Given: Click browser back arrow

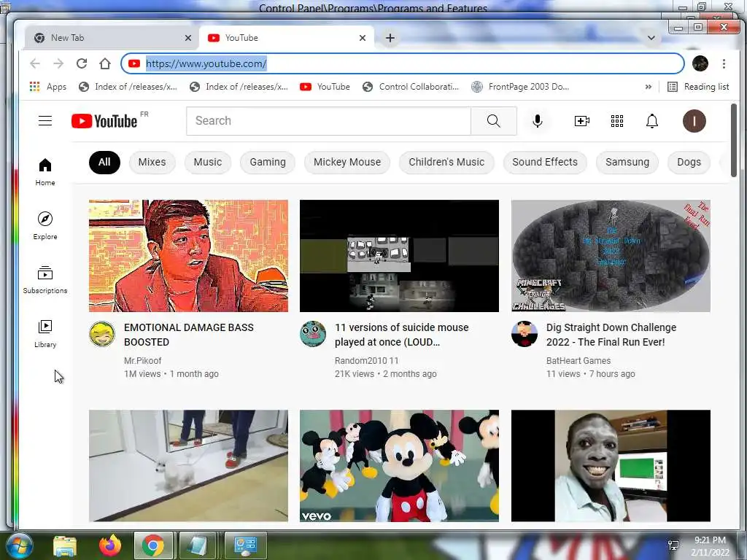Looking at the screenshot, I should pos(35,63).
